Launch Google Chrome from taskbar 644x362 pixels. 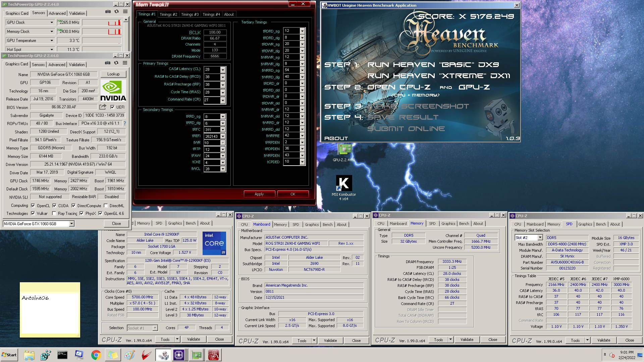96,355
